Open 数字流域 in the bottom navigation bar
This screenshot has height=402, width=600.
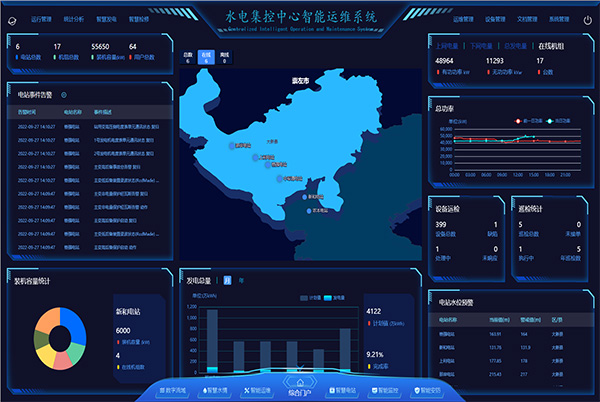pos(172,390)
